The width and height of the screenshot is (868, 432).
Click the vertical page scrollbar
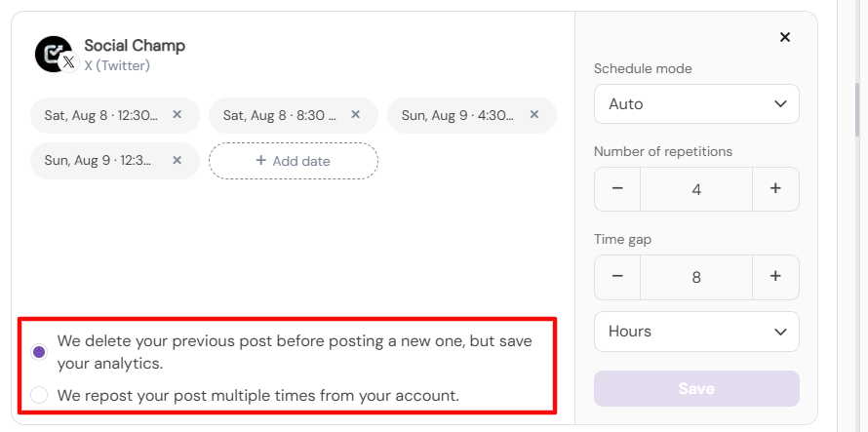coord(858,109)
